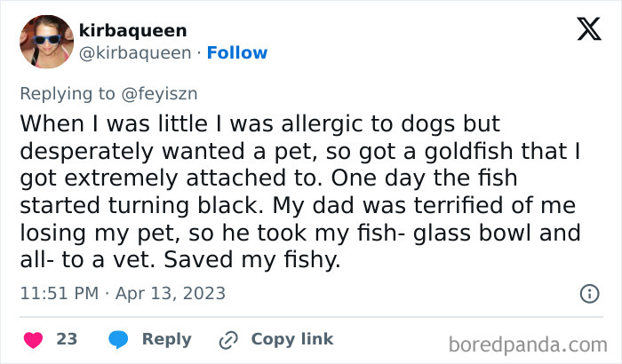The width and height of the screenshot is (622, 364).
Task: Open the tweet info circle icon
Action: (x=588, y=293)
